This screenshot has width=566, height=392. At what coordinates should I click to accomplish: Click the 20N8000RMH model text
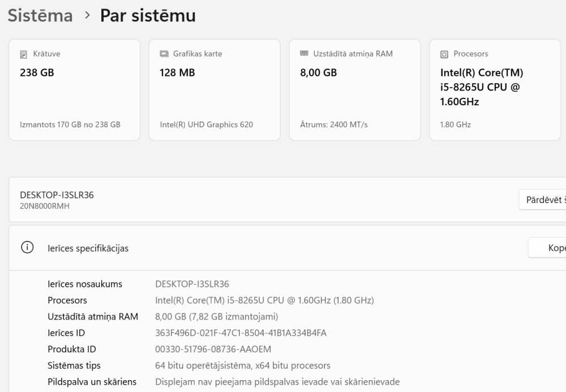point(45,206)
